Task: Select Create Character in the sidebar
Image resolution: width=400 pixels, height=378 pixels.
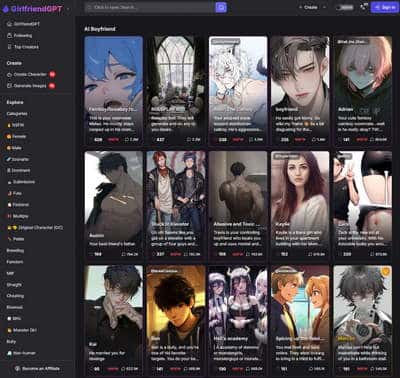Action: coord(31,74)
